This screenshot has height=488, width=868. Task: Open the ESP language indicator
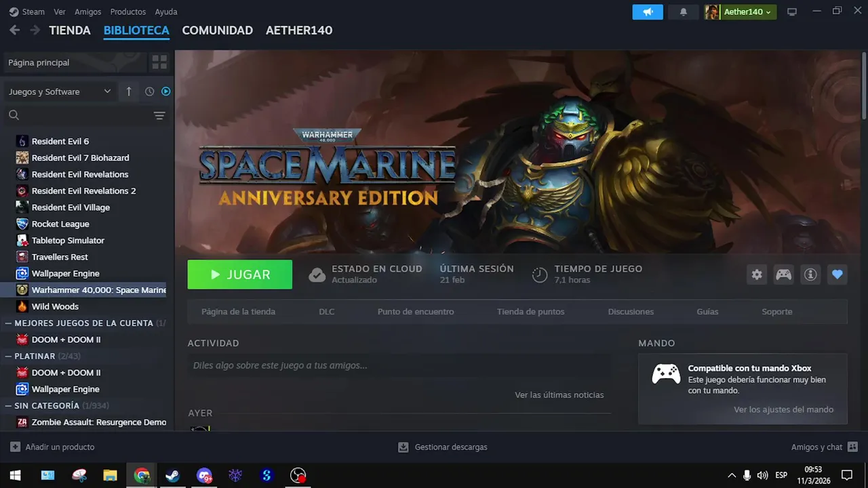pos(781,475)
